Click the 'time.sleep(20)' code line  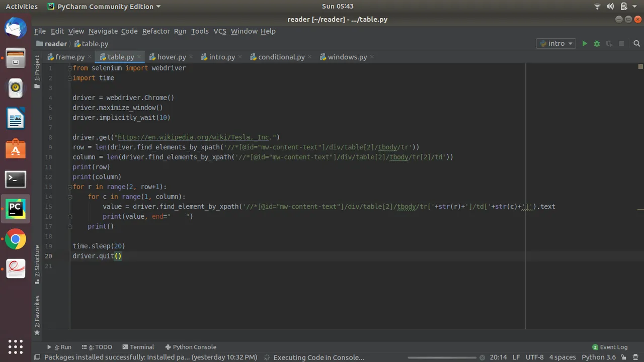point(99,246)
